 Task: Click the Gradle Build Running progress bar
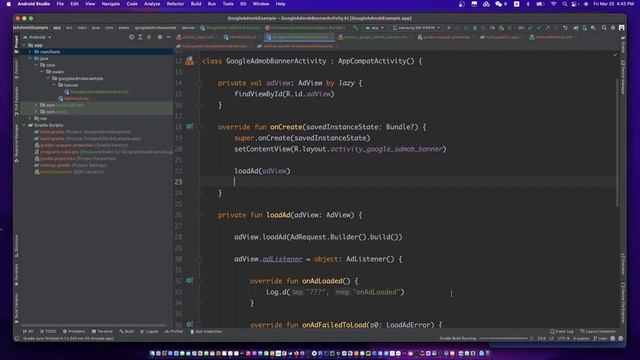point(503,338)
